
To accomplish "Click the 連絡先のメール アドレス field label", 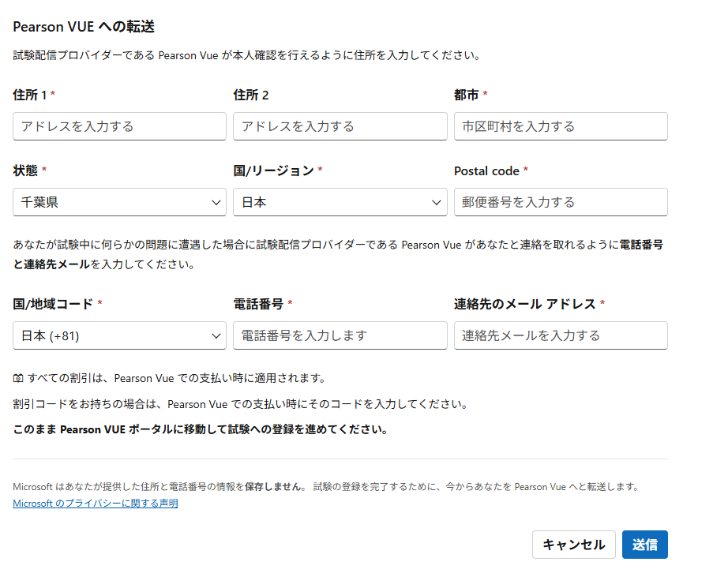I will (525, 304).
